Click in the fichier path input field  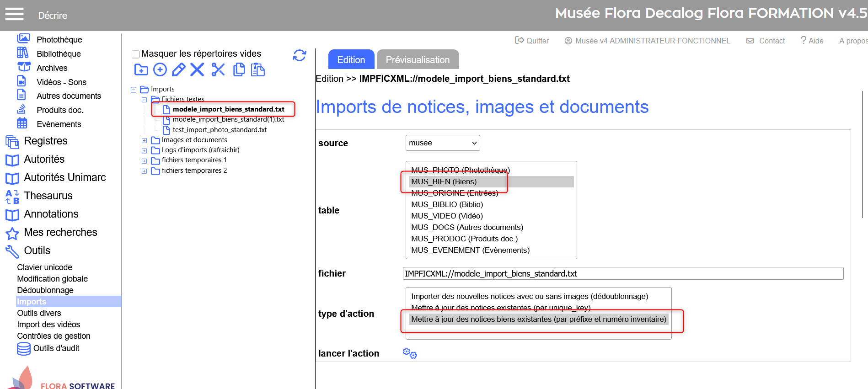(x=623, y=273)
